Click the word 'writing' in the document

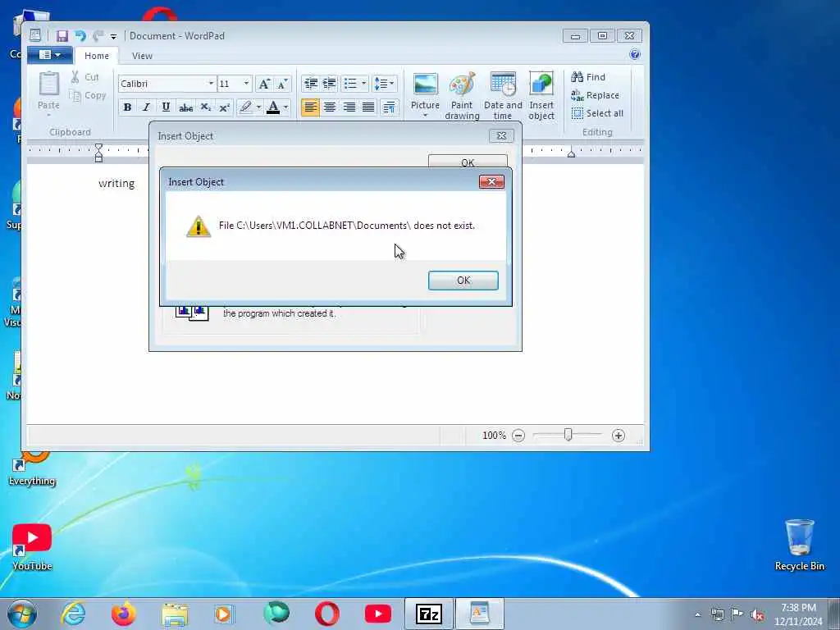click(x=116, y=183)
